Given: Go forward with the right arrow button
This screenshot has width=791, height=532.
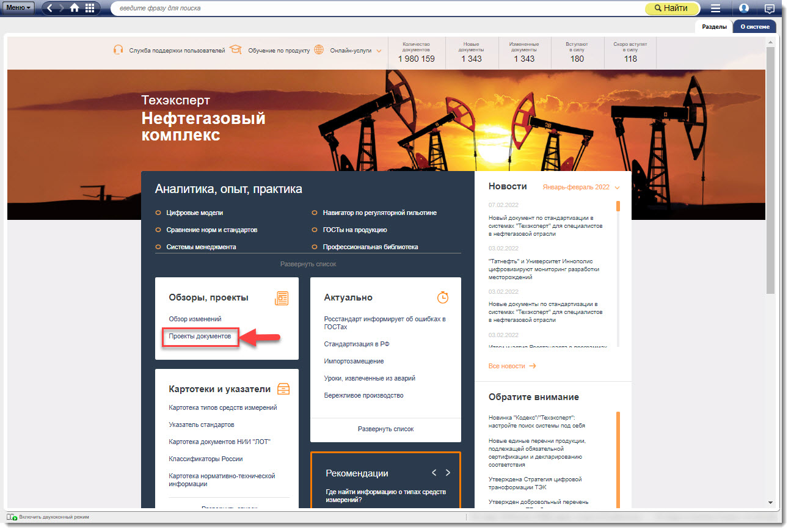Looking at the screenshot, I should point(62,8).
